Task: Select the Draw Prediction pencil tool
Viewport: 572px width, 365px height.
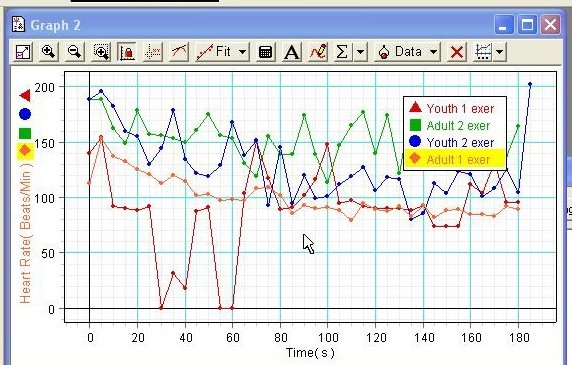Action: 318,52
